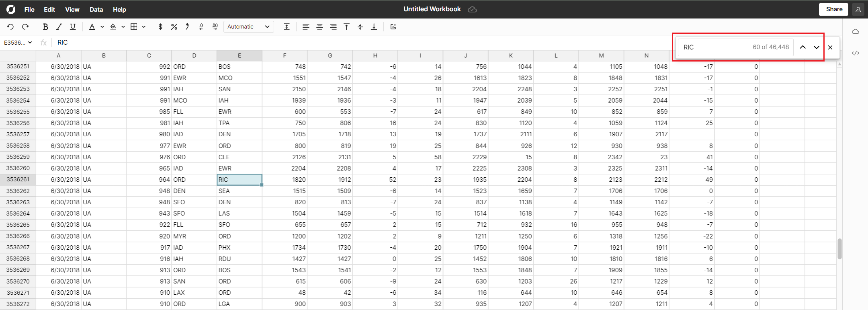Click the Undo icon
Image resolution: width=868 pixels, height=310 pixels.
pyautogui.click(x=10, y=27)
